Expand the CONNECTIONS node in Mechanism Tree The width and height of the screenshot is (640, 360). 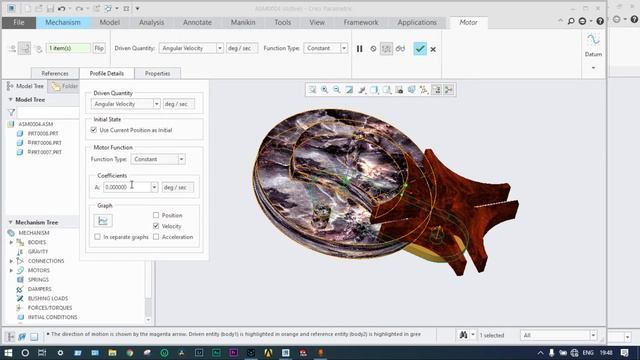[x=11, y=261]
